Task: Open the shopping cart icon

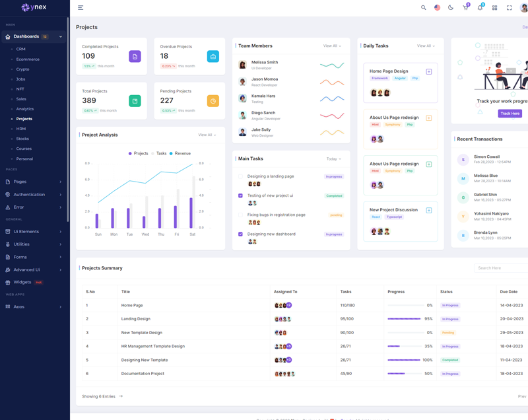Action: tap(465, 8)
